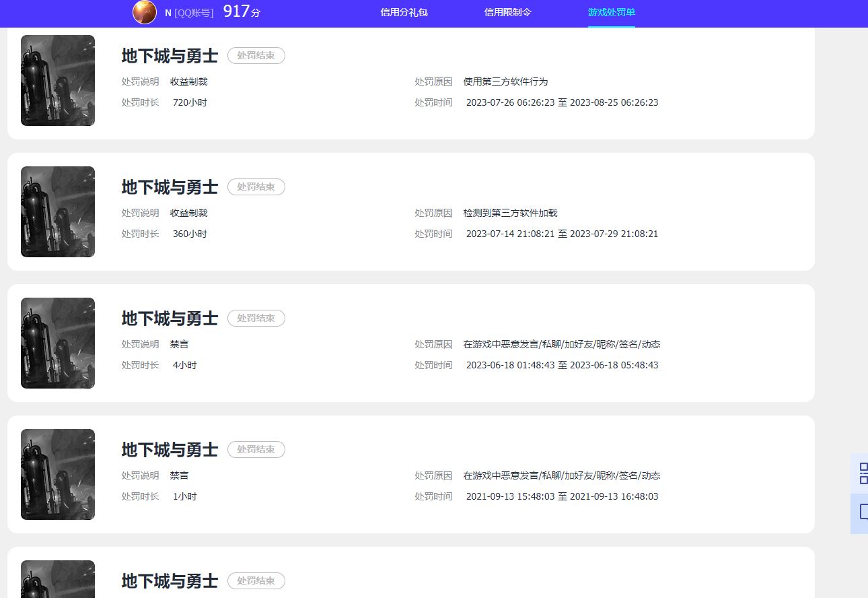This screenshot has width=868, height=598.
Task: Click the 917分 credit score
Action: pyautogui.click(x=242, y=11)
